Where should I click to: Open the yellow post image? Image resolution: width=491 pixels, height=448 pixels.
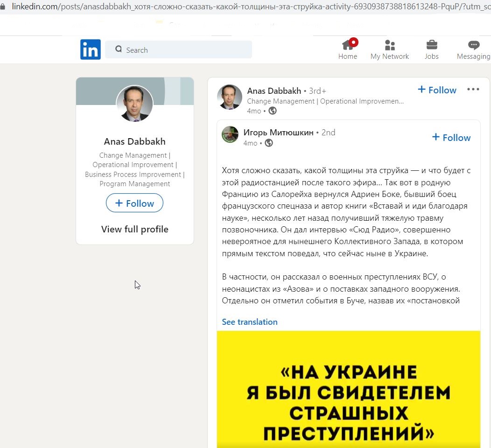click(x=349, y=389)
